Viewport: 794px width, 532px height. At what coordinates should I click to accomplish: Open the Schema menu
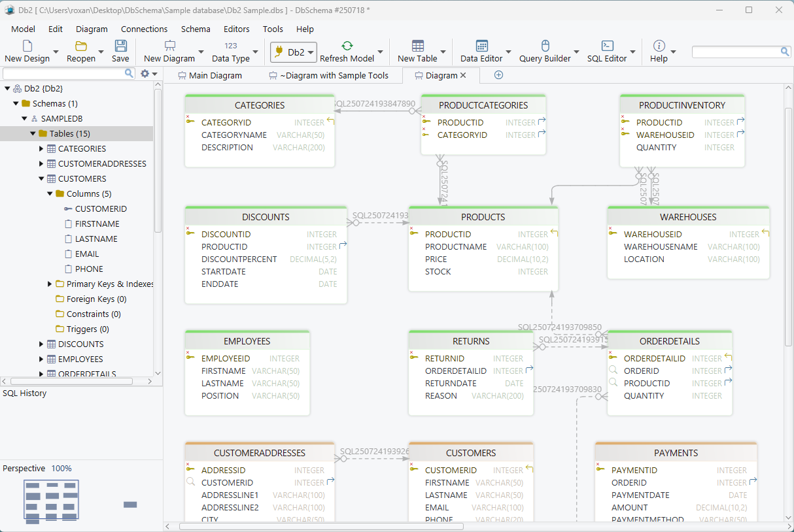196,29
